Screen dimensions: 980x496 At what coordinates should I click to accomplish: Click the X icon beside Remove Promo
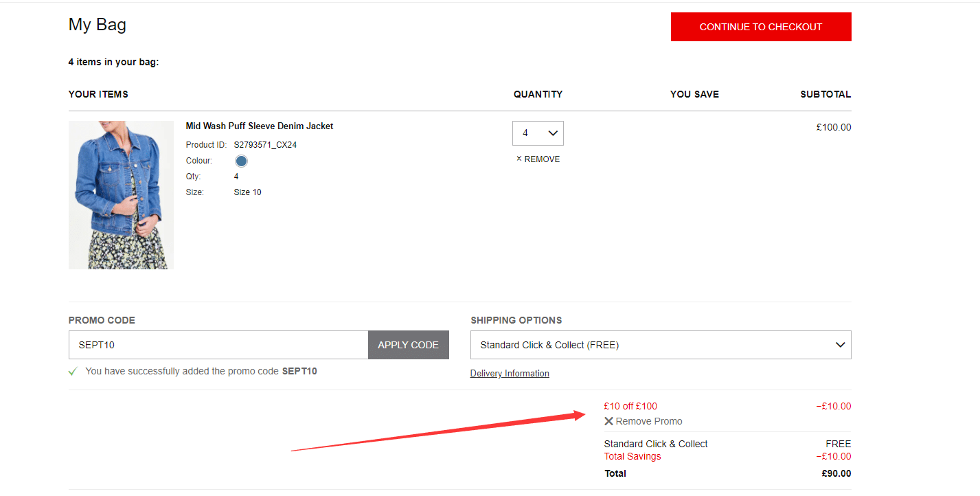click(x=608, y=421)
